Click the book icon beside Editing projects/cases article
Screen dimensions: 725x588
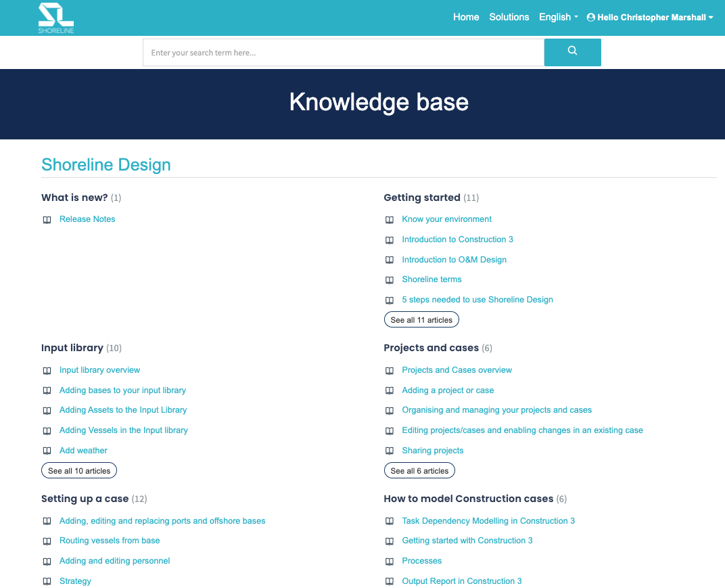tap(390, 431)
